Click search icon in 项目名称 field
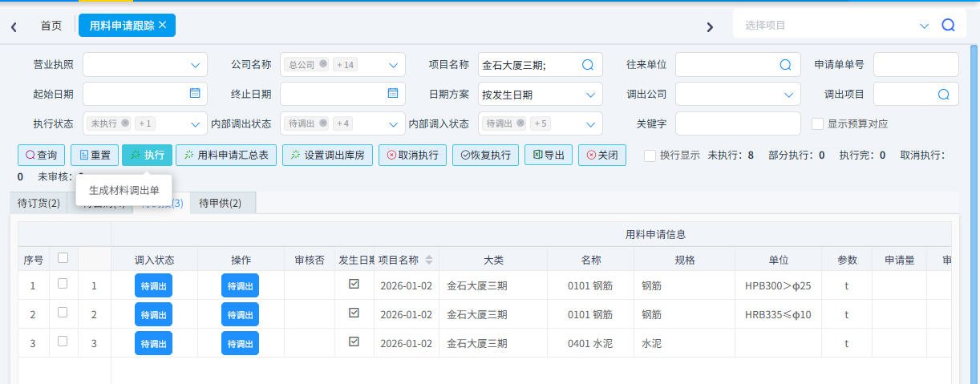The width and height of the screenshot is (980, 384). click(587, 65)
